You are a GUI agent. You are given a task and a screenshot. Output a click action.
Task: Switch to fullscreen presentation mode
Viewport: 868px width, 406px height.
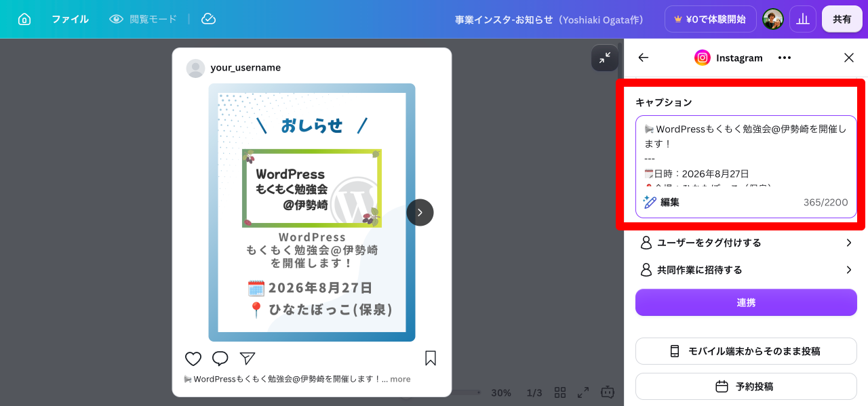point(583,392)
